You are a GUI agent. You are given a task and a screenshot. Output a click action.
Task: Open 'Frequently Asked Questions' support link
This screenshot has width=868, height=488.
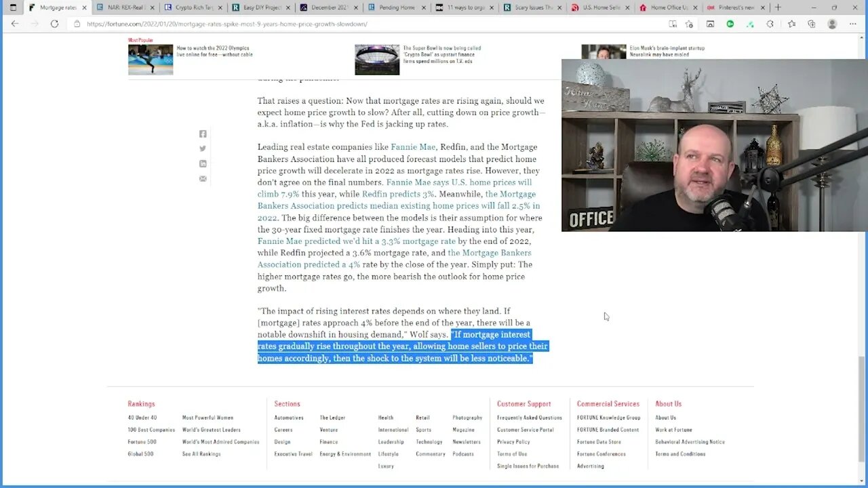coord(530,418)
